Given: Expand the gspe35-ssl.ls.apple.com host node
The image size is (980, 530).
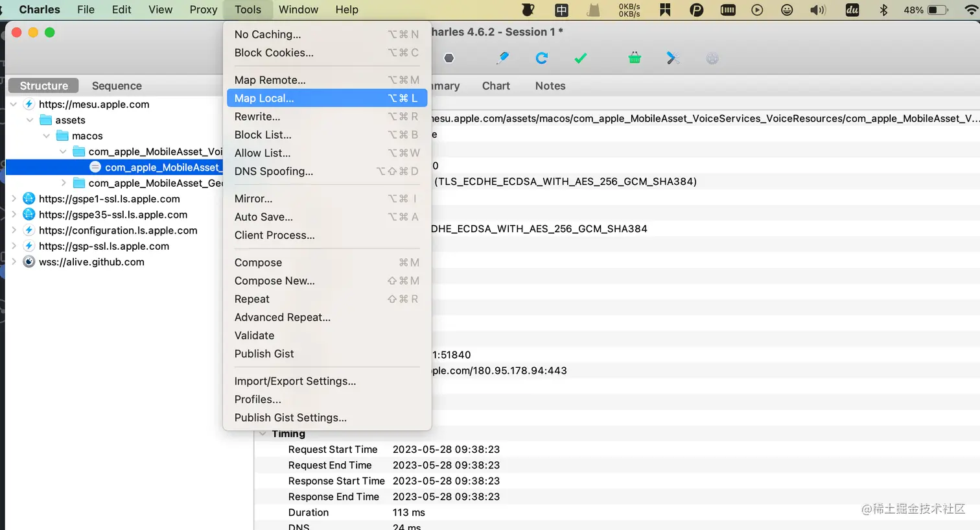Looking at the screenshot, I should [x=14, y=215].
